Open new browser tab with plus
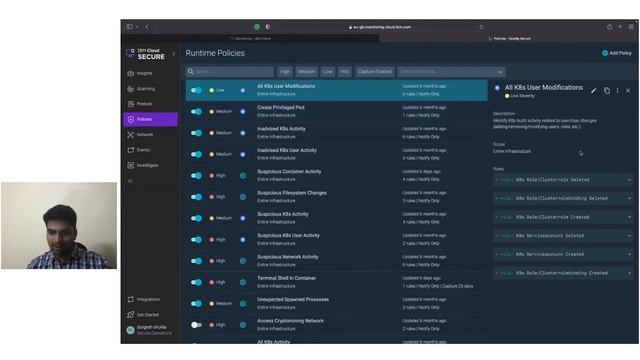The height and width of the screenshot is (360, 640). click(620, 27)
